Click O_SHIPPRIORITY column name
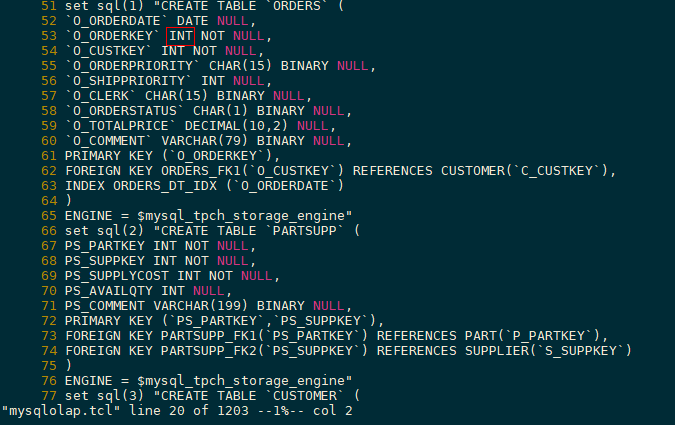 pos(129,81)
